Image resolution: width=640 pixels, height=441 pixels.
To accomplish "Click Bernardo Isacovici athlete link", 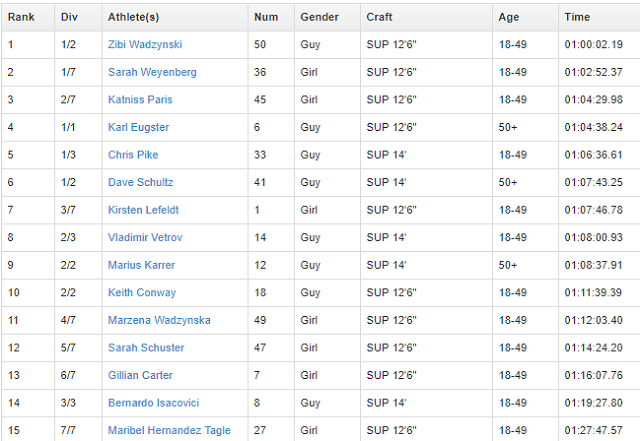I will (x=155, y=403).
